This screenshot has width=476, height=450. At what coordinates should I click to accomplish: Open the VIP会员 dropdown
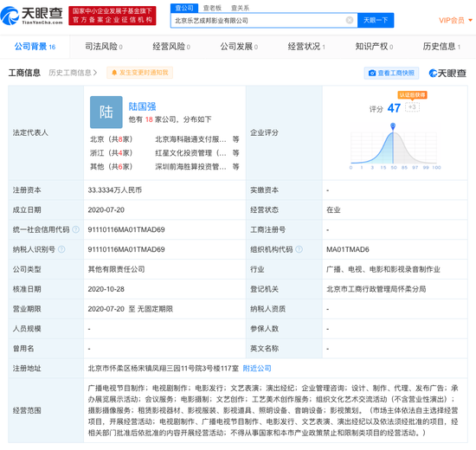tap(455, 21)
